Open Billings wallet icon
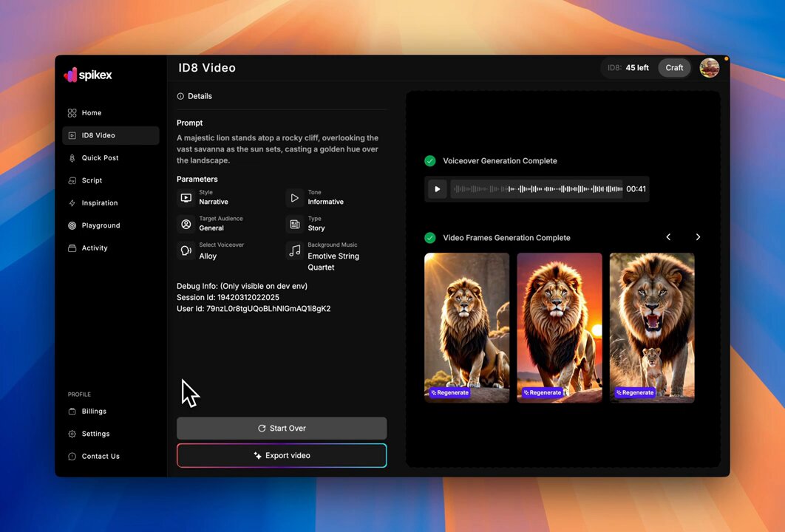 72,412
